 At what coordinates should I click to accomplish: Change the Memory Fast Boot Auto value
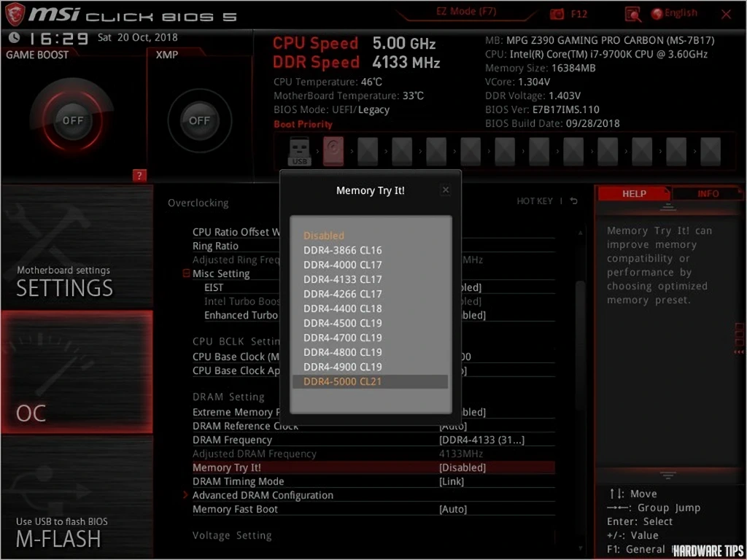[452, 509]
